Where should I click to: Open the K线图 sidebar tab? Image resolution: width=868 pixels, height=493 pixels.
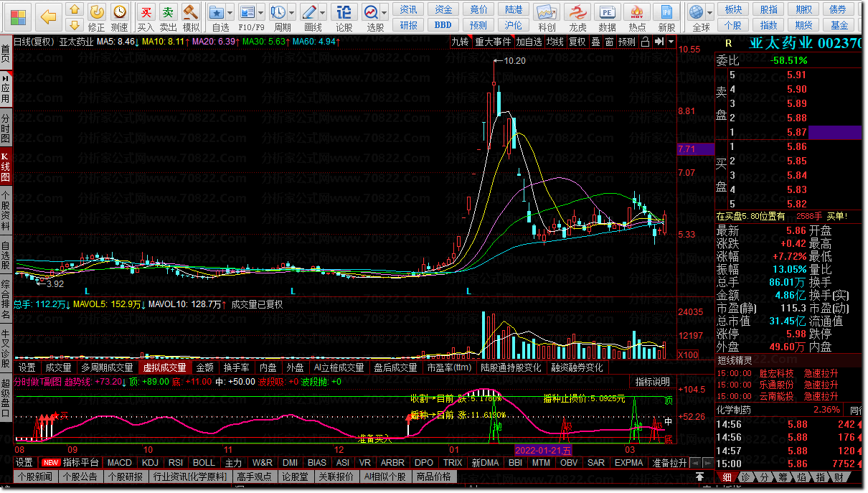[6, 167]
